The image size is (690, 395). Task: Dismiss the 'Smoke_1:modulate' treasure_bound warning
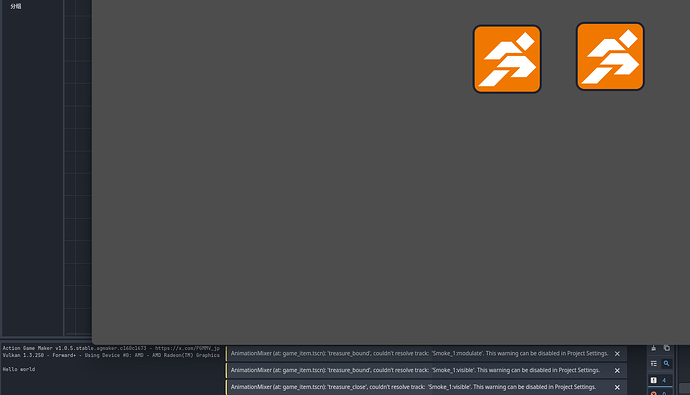[617, 354]
